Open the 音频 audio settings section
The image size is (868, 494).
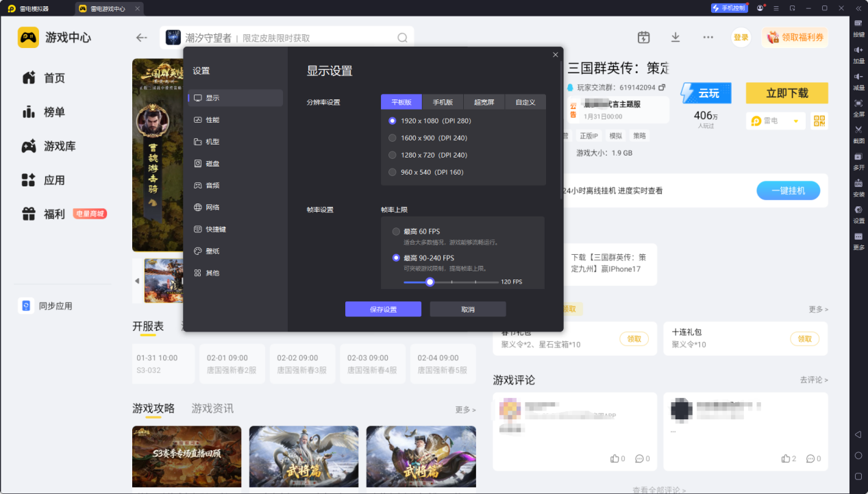pos(235,186)
